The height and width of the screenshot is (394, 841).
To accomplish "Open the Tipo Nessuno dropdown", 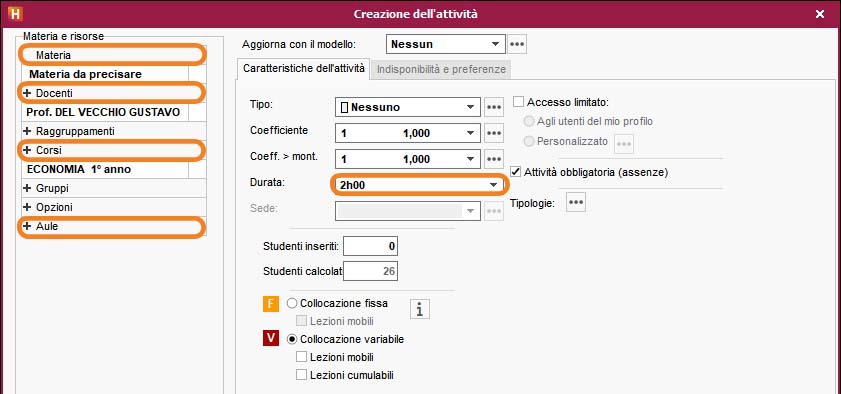I will pos(408,107).
